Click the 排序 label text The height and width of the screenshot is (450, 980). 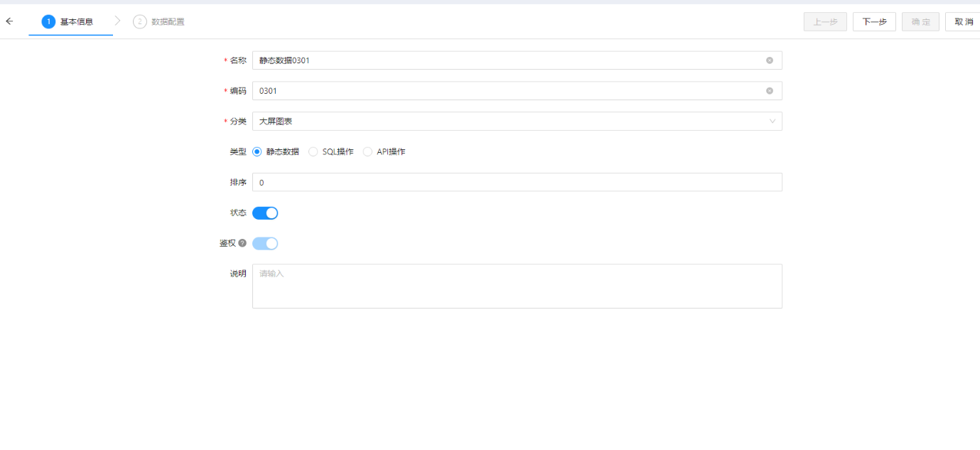pyautogui.click(x=238, y=182)
